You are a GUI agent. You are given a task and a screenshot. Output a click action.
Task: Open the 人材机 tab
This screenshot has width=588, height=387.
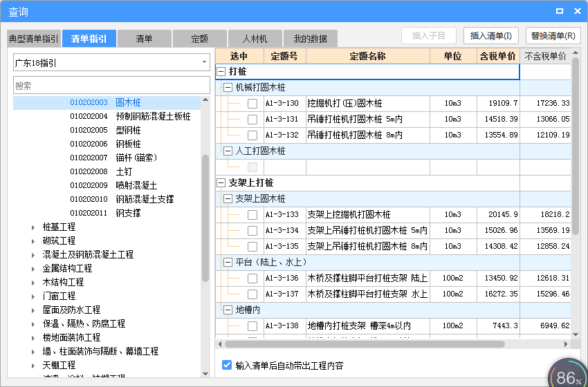pyautogui.click(x=255, y=39)
